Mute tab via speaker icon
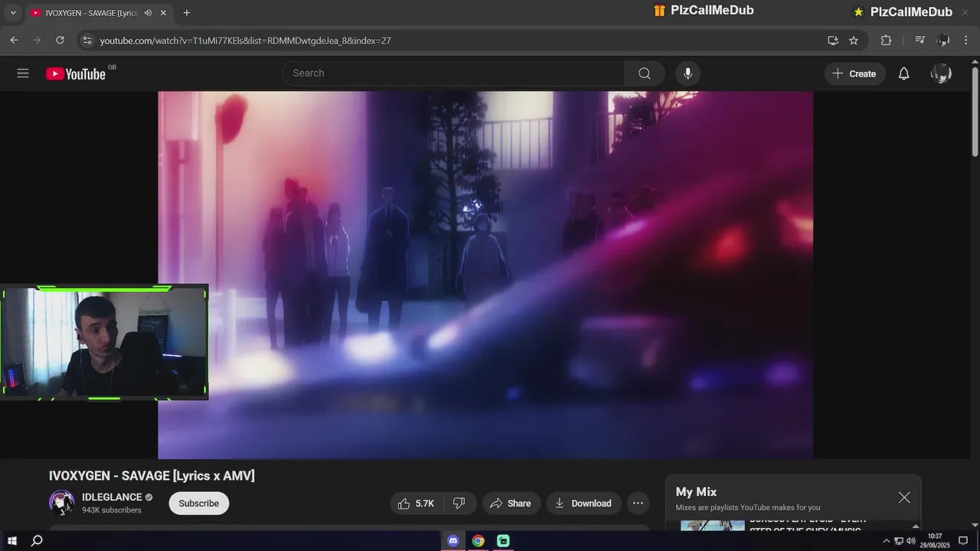The width and height of the screenshot is (980, 551). tap(147, 13)
